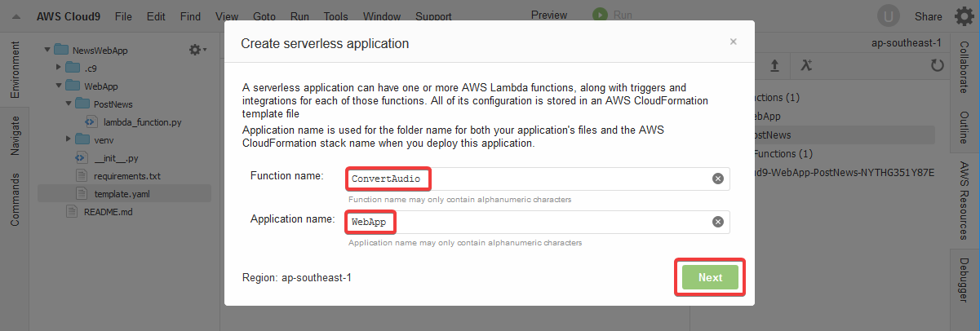Close the Create serverless application dialog
The height and width of the screenshot is (331, 980).
(733, 42)
